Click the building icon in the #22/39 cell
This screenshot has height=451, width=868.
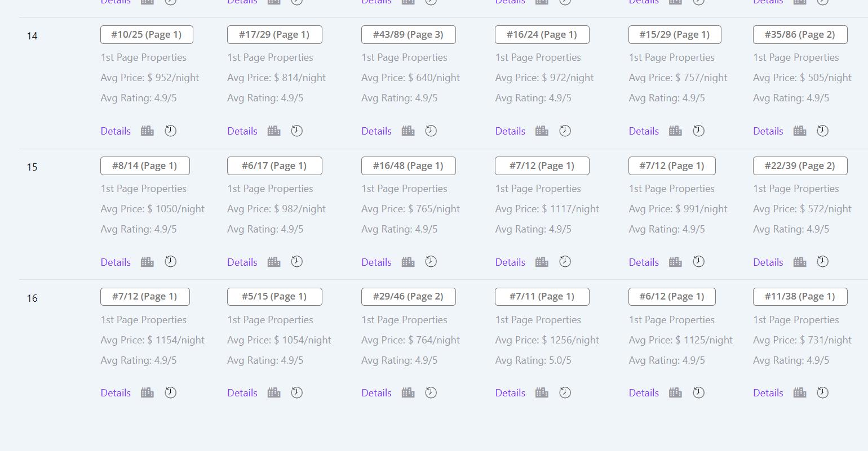(800, 262)
